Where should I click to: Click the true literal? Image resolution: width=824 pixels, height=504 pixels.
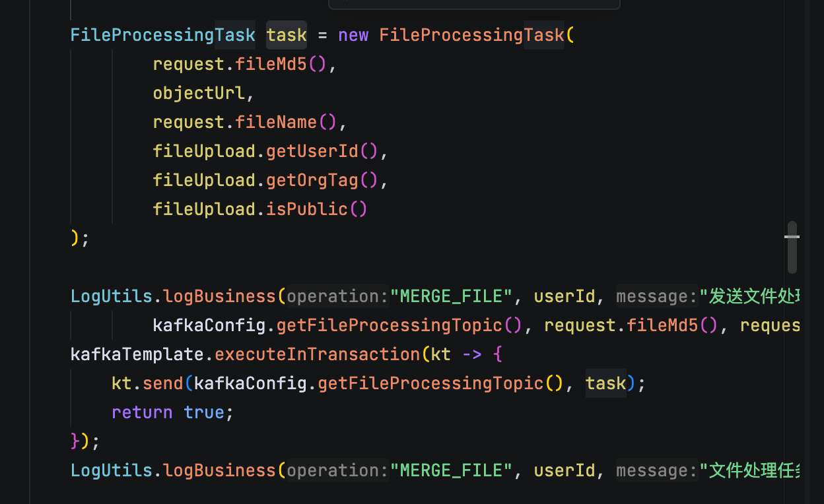[x=204, y=412]
